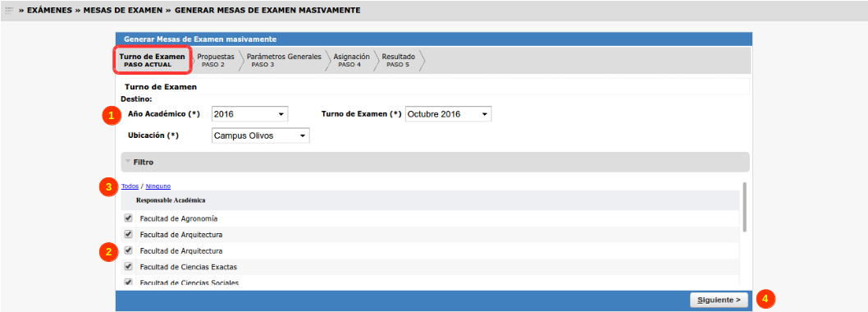Go to the Propuestas step tab
Screen dimensions: 868x312
click(x=215, y=61)
